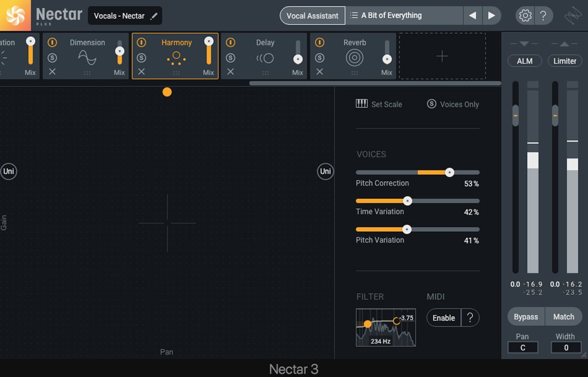Toggle the ALM button
Image resolution: width=588 pixels, height=377 pixels.
tap(525, 61)
